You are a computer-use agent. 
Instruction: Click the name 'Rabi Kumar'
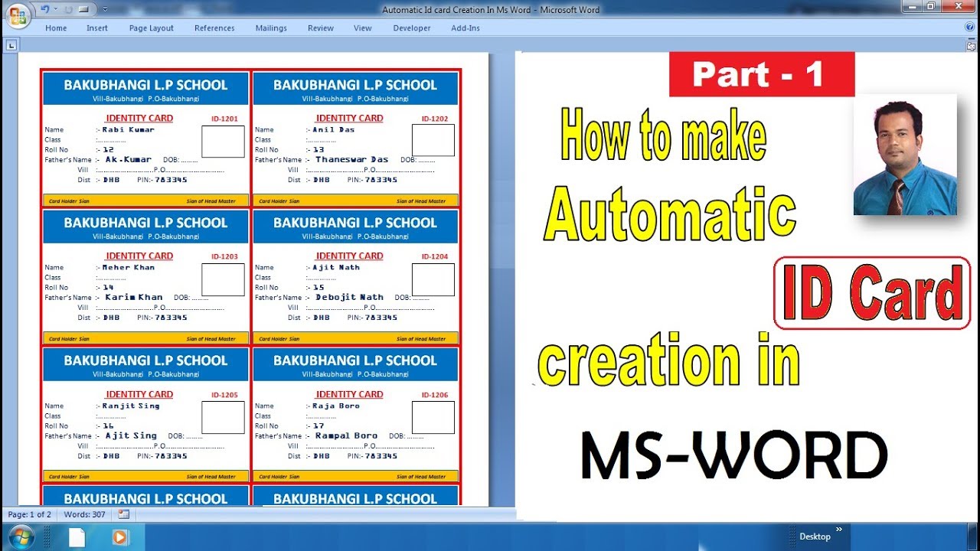[x=129, y=129]
